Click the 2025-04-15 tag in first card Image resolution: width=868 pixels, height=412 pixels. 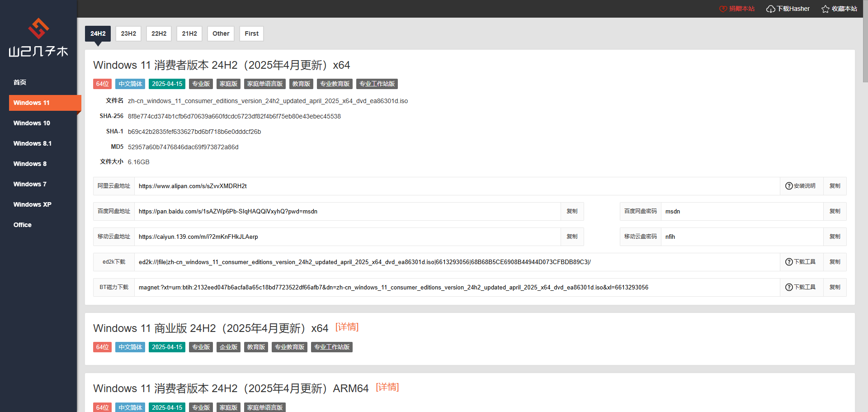point(167,84)
